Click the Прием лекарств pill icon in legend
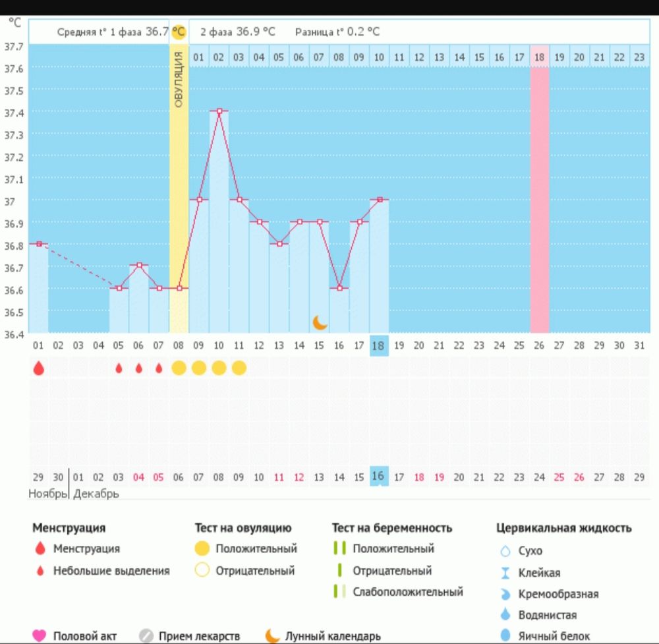The image size is (659, 644). click(146, 635)
